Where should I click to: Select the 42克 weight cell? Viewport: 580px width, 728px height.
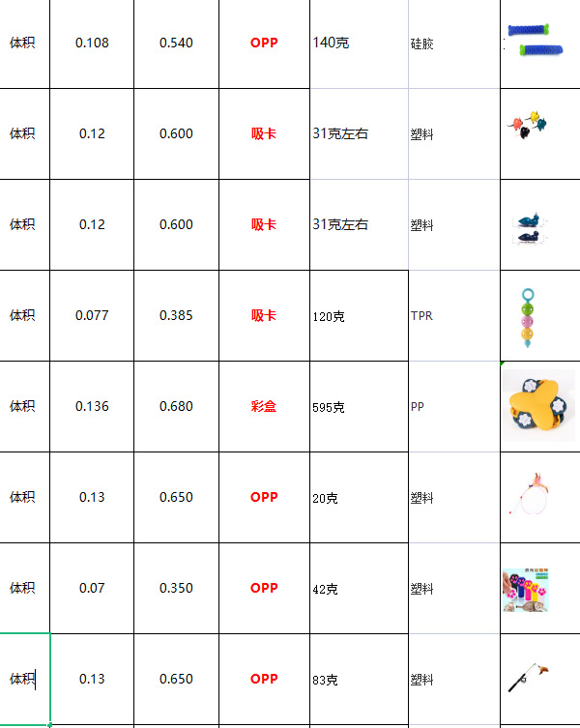point(359,589)
